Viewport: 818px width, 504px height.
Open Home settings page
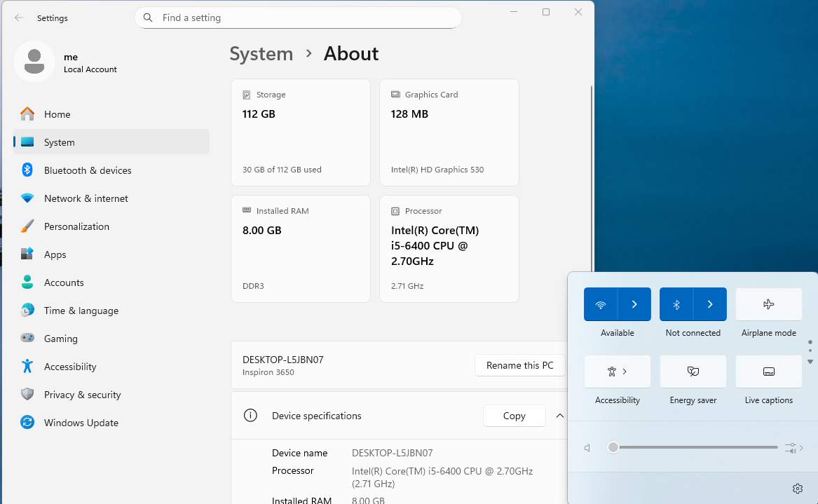pos(111,114)
